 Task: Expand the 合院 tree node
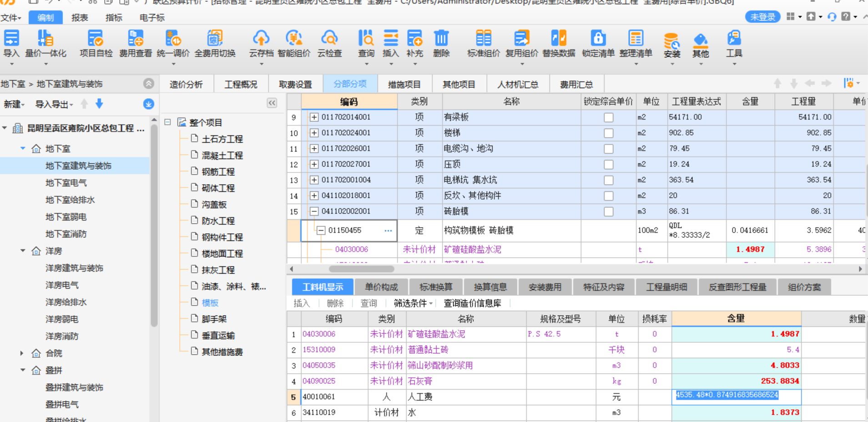(22, 353)
